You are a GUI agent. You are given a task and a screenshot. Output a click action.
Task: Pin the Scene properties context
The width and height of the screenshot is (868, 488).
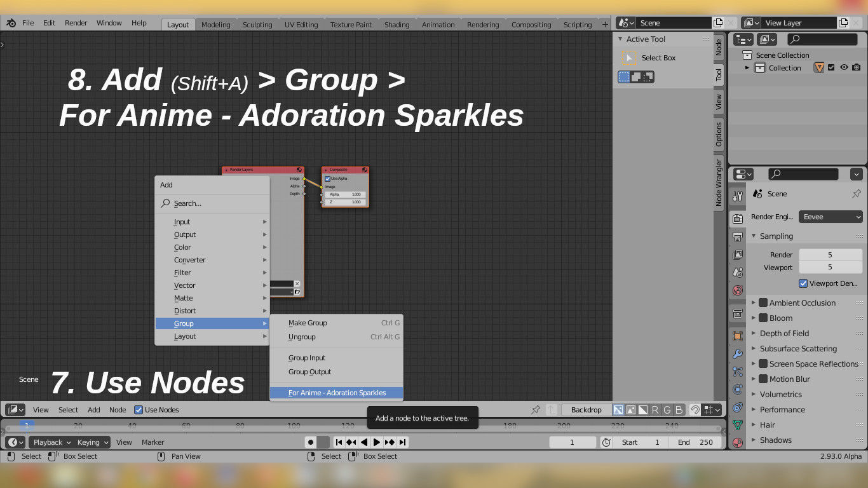pos(857,194)
